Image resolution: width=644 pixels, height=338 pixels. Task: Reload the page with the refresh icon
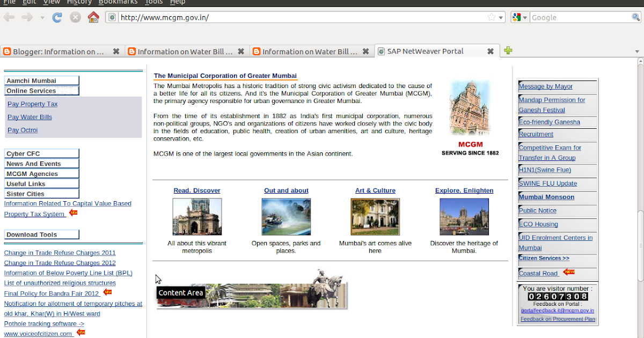tap(57, 17)
